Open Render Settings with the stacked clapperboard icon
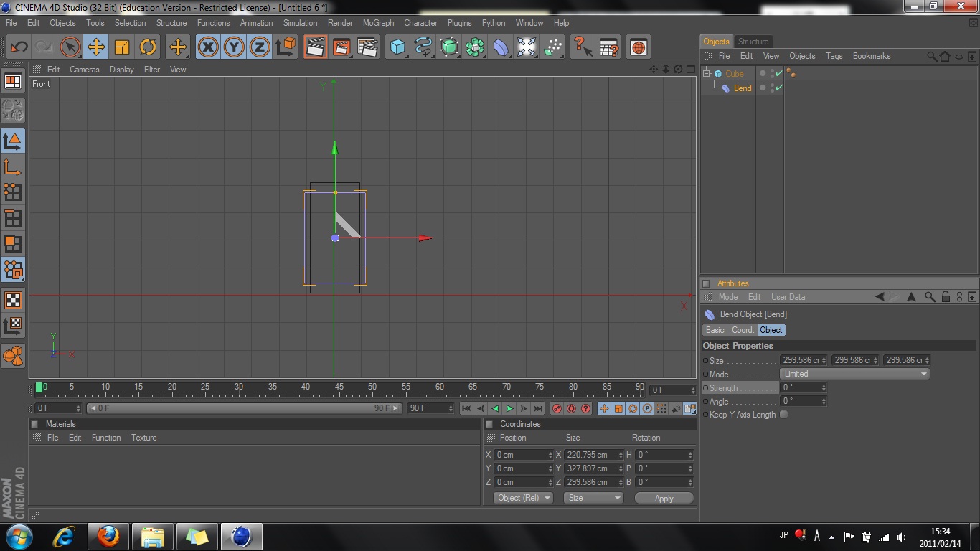This screenshot has width=980, height=551. click(367, 47)
